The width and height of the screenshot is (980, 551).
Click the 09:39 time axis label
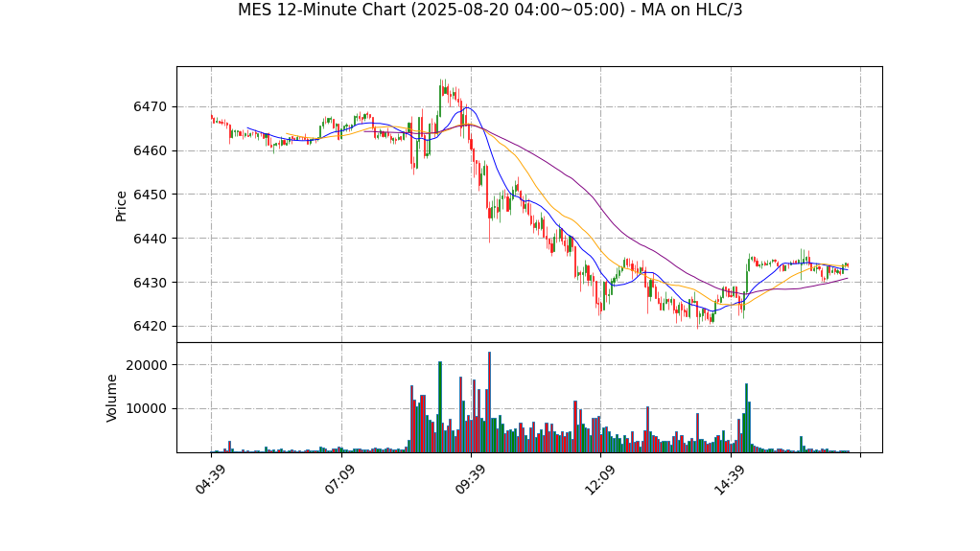tap(470, 480)
